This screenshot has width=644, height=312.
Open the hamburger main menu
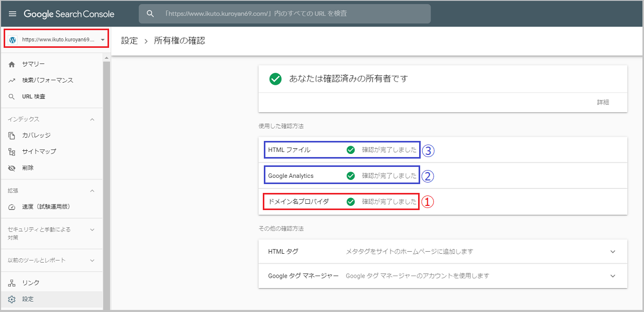click(x=12, y=14)
